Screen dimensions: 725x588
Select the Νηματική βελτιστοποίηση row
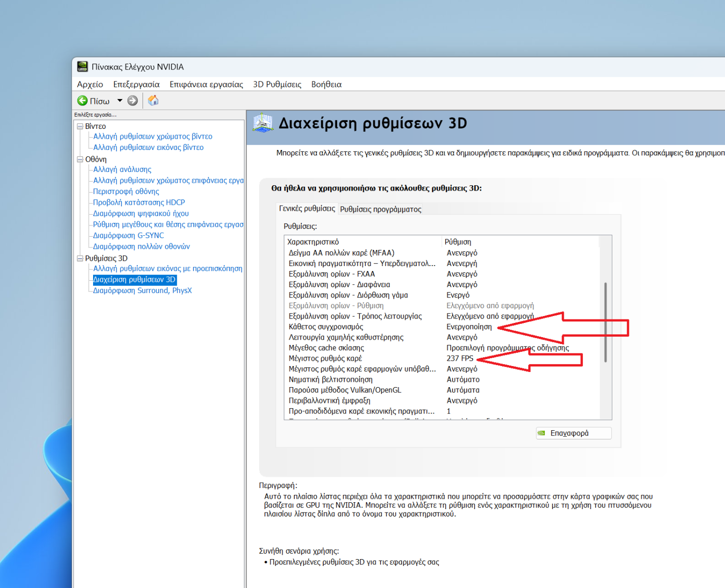(x=441, y=379)
